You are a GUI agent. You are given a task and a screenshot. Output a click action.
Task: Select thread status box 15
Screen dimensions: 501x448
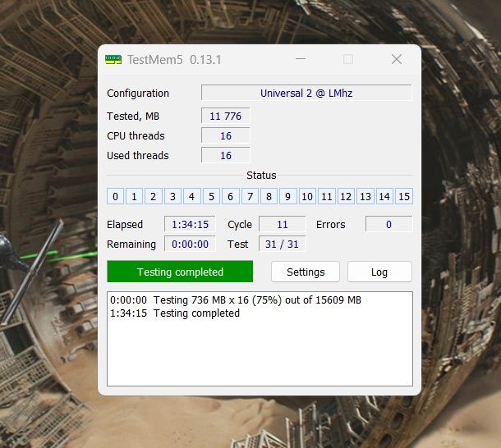404,196
